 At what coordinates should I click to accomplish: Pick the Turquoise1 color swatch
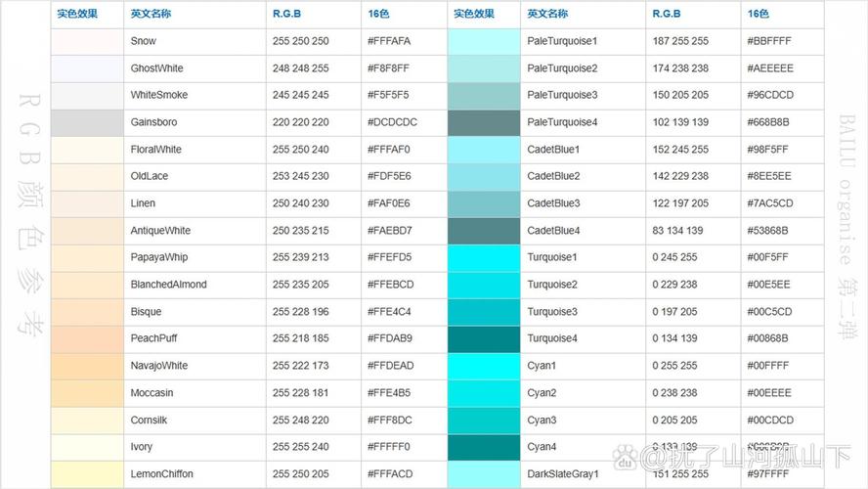[483, 257]
